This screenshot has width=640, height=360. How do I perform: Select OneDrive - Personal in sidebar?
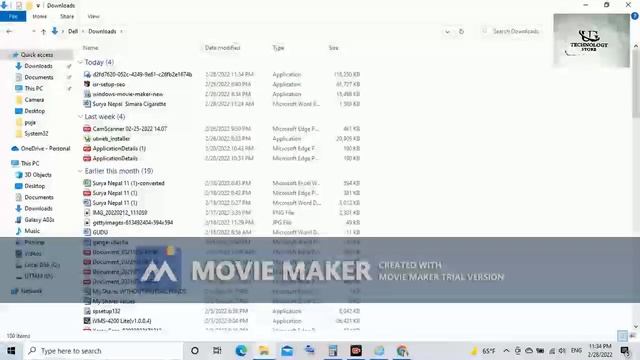45,149
